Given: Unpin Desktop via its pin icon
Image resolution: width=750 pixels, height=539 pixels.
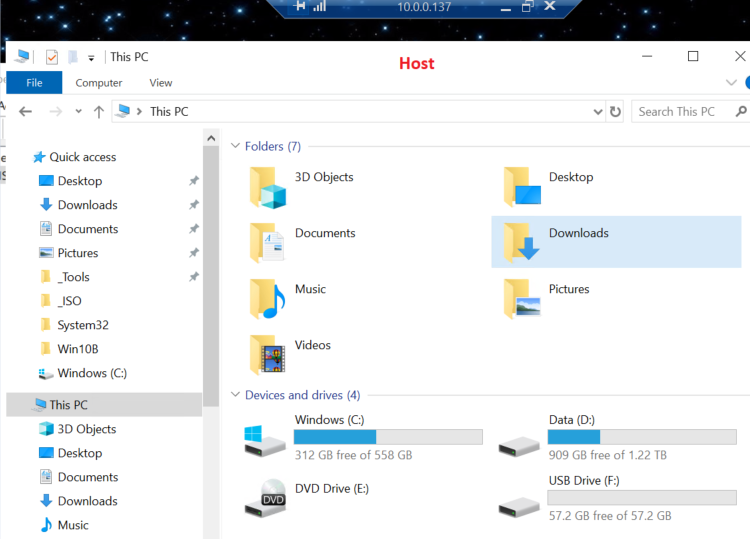Looking at the screenshot, I should pyautogui.click(x=194, y=181).
